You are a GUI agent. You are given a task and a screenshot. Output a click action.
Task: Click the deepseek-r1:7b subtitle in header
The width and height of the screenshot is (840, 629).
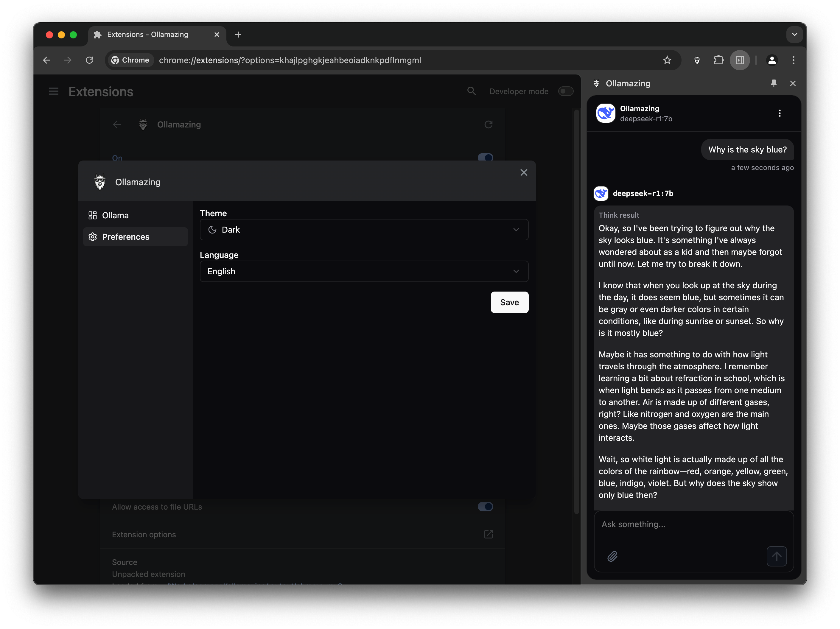point(646,119)
